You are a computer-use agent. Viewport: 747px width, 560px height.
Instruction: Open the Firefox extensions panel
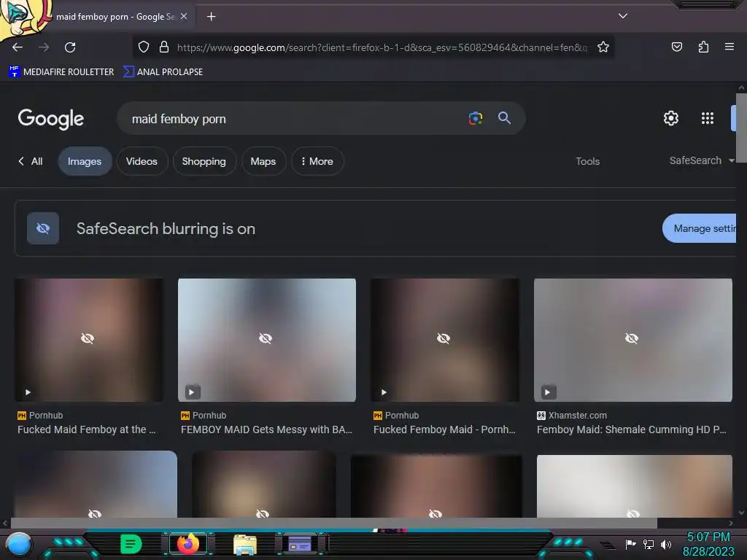click(x=703, y=47)
